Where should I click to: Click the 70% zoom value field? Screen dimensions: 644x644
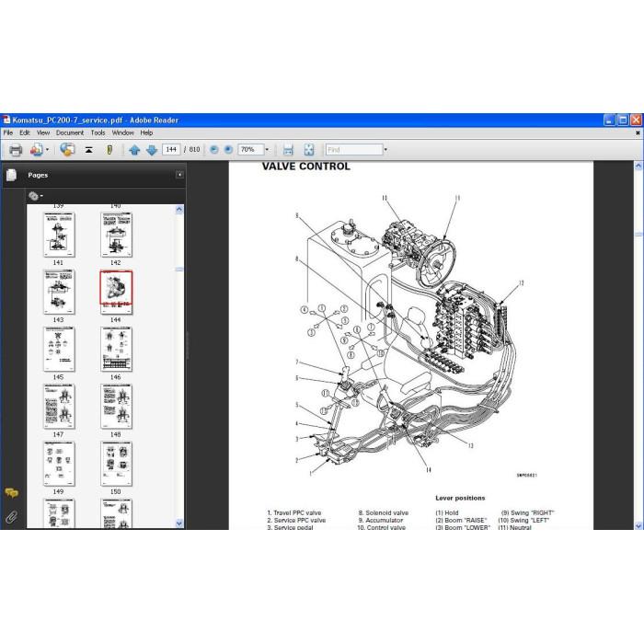pyautogui.click(x=250, y=149)
